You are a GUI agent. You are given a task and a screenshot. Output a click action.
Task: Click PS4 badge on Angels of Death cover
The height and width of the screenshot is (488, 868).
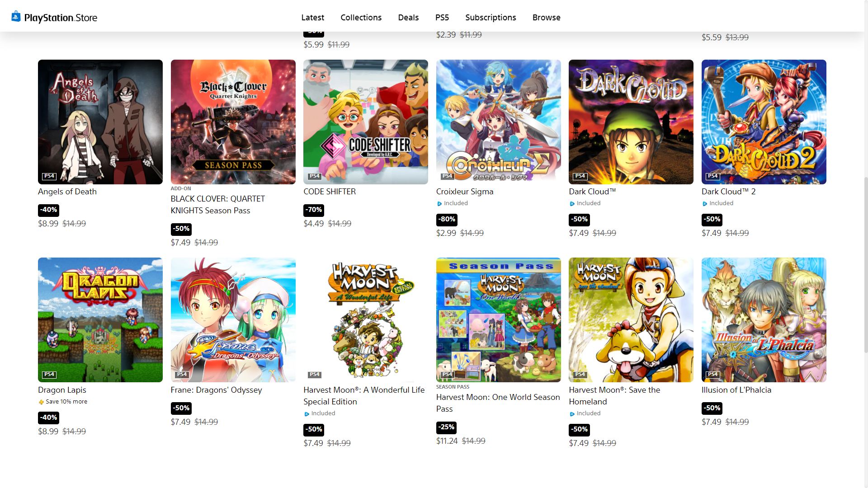tap(49, 176)
